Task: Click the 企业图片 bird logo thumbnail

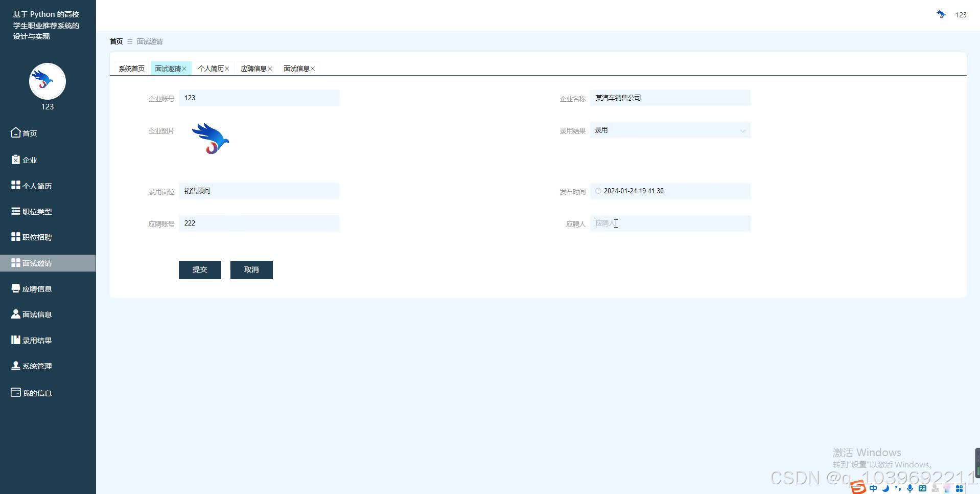Action: (x=210, y=138)
